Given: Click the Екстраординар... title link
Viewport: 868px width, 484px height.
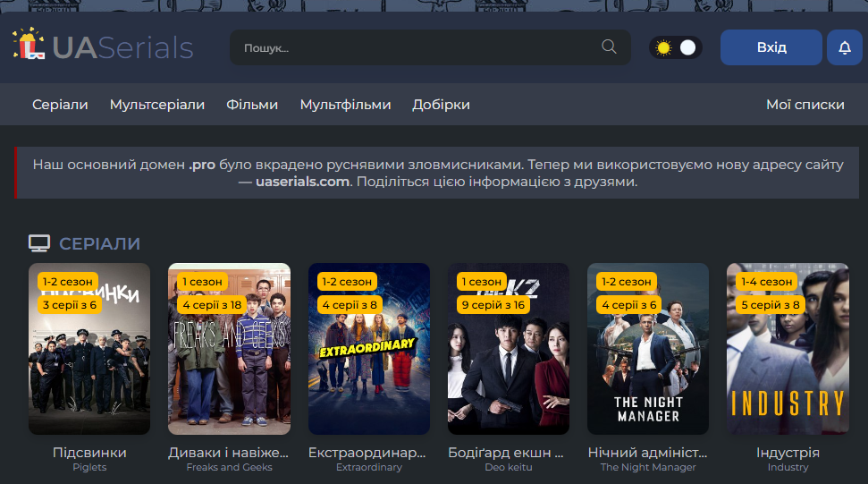Looking at the screenshot, I should (x=367, y=453).
